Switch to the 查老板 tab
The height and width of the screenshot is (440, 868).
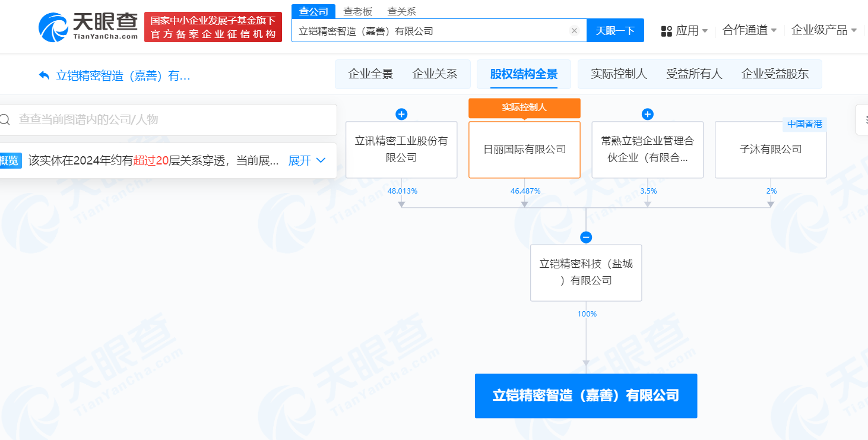click(x=357, y=11)
